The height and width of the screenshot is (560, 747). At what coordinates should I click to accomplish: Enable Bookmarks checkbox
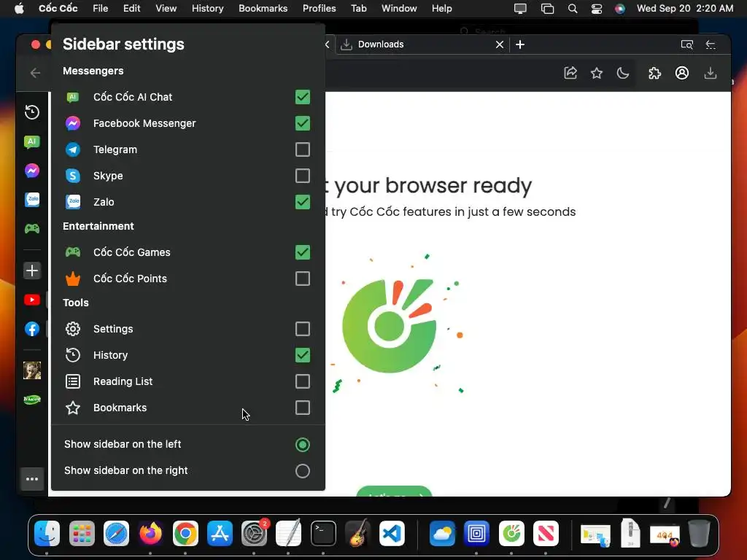coord(303,408)
